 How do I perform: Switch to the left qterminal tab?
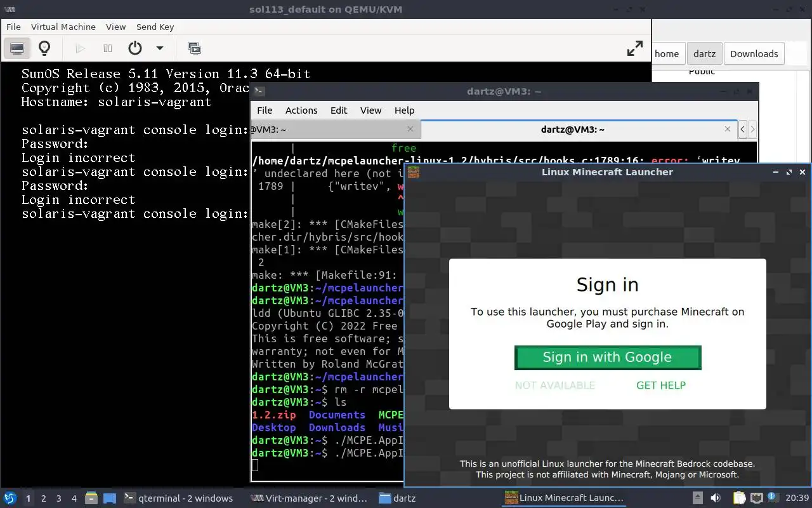point(335,129)
